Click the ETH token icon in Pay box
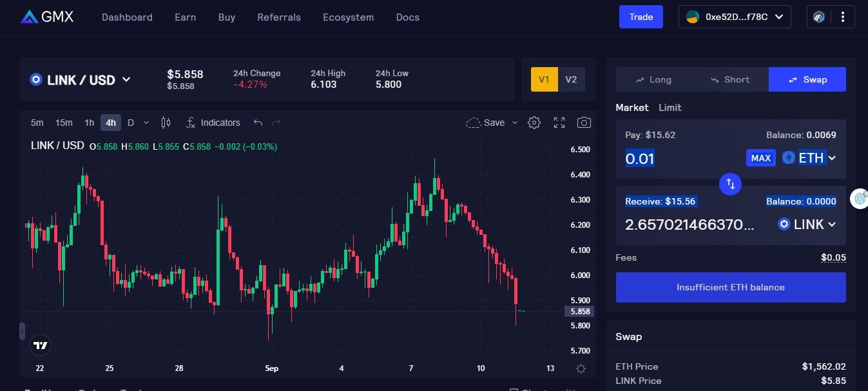The image size is (868, 391). click(789, 157)
